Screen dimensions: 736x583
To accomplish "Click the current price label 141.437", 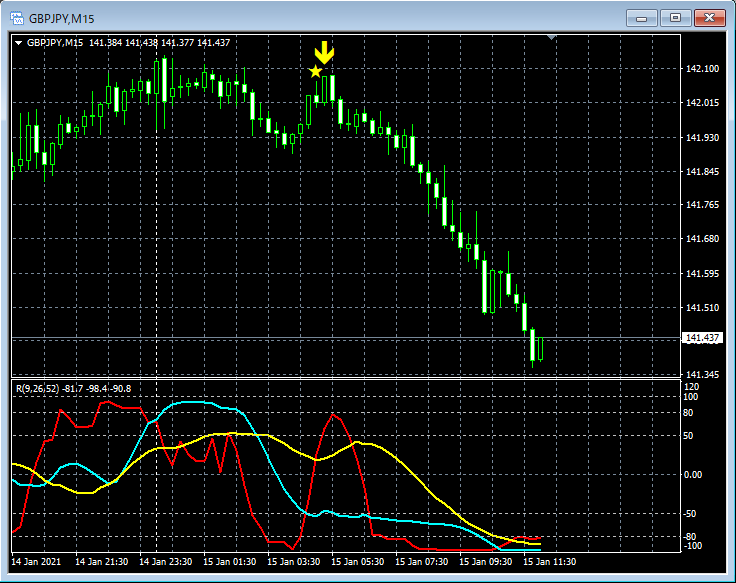I will pos(702,339).
